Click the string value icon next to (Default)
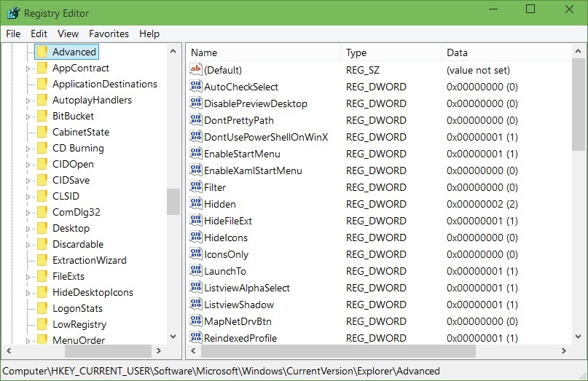588x381 pixels. pos(195,70)
